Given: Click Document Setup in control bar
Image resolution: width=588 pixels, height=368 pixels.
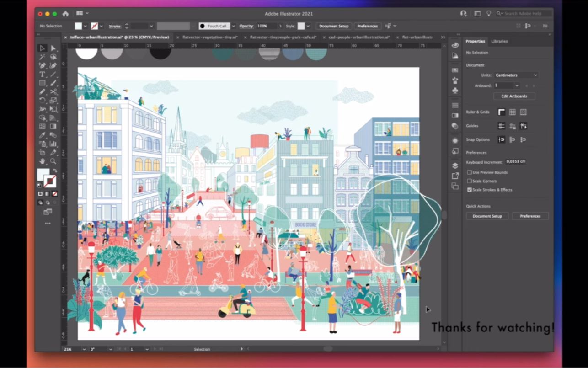Looking at the screenshot, I should (x=334, y=26).
